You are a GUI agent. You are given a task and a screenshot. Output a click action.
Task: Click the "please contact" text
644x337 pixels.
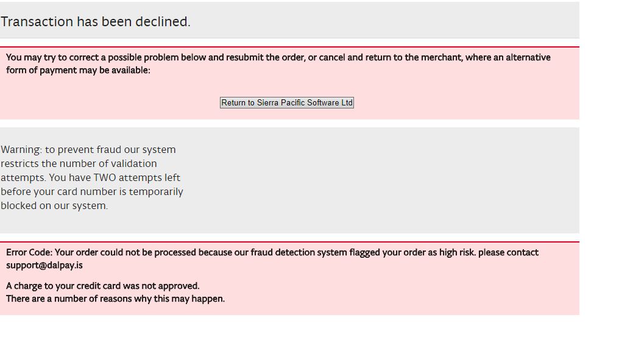tap(508, 253)
